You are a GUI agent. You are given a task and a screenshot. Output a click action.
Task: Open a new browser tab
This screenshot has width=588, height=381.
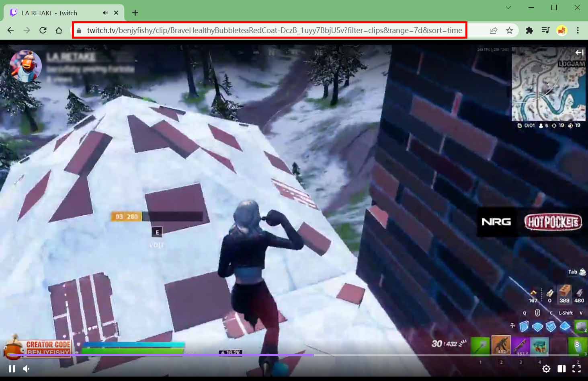pyautogui.click(x=135, y=13)
